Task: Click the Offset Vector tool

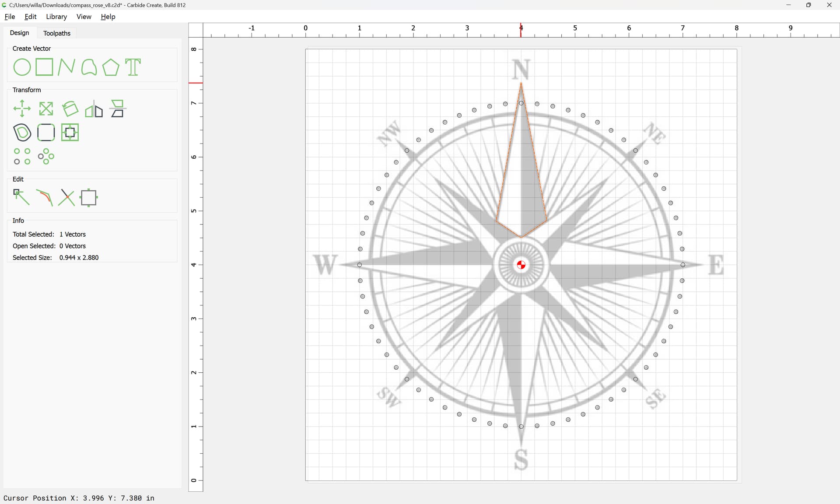Action: pos(22,133)
